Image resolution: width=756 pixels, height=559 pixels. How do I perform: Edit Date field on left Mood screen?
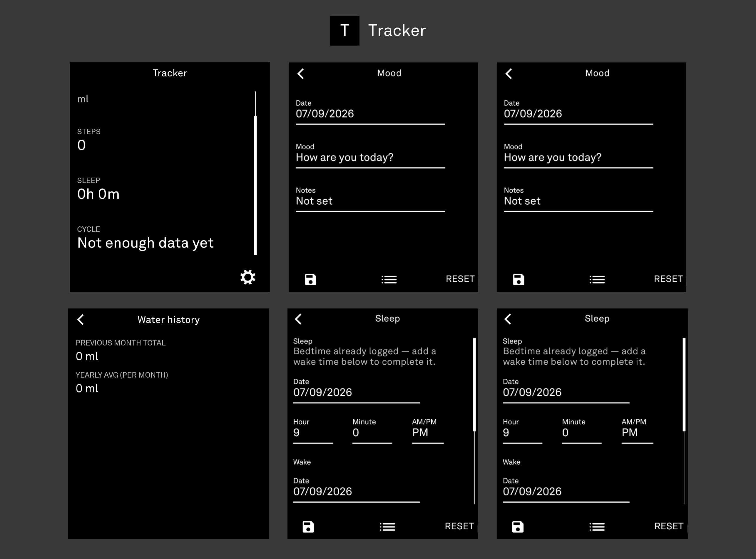(370, 112)
